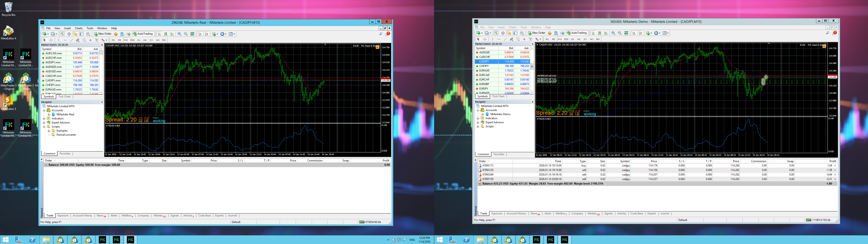Image resolution: width=868 pixels, height=244 pixels.
Task: Collapse Accounts node in Real Navigator
Action: click(x=44, y=110)
